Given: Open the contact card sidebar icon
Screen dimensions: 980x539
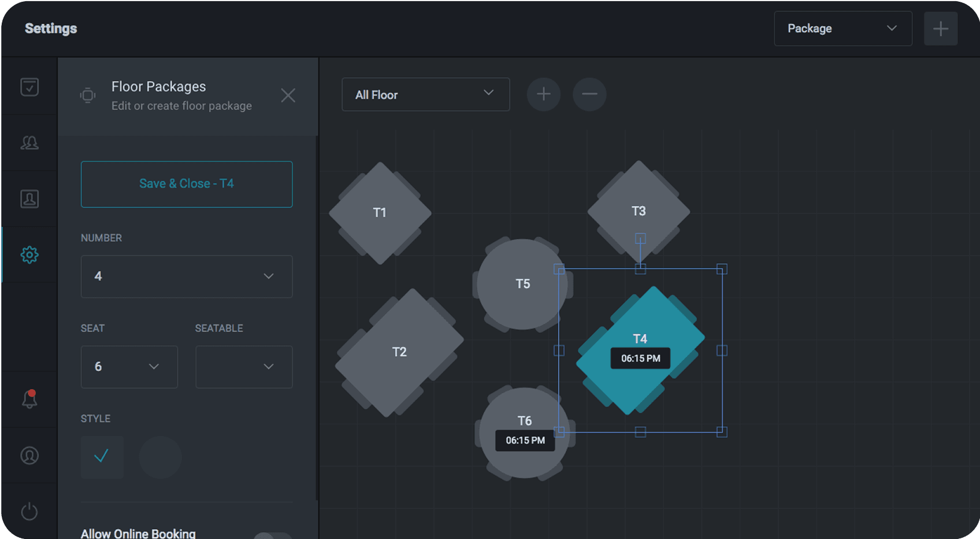Looking at the screenshot, I should click(x=29, y=199).
